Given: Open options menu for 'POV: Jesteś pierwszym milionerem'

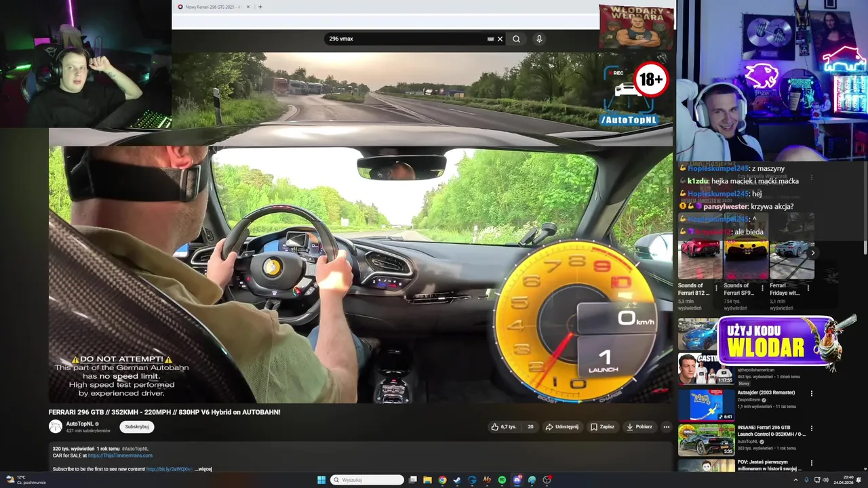Looking at the screenshot, I should [811, 464].
